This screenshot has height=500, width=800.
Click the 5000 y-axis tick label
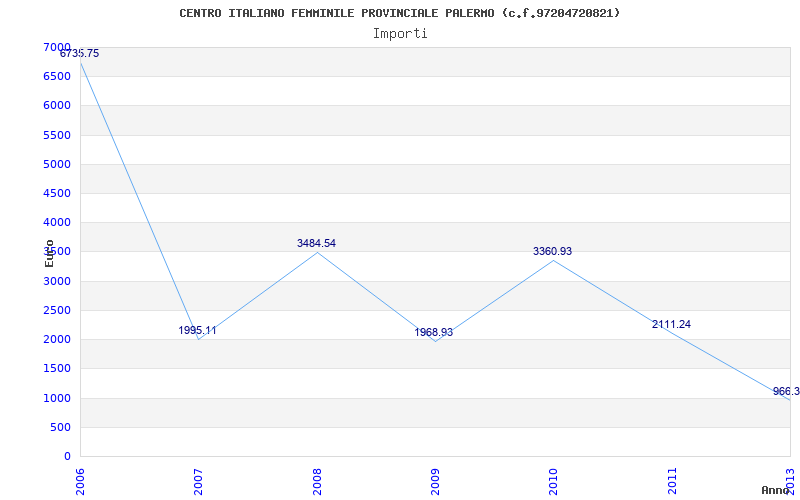(57, 164)
